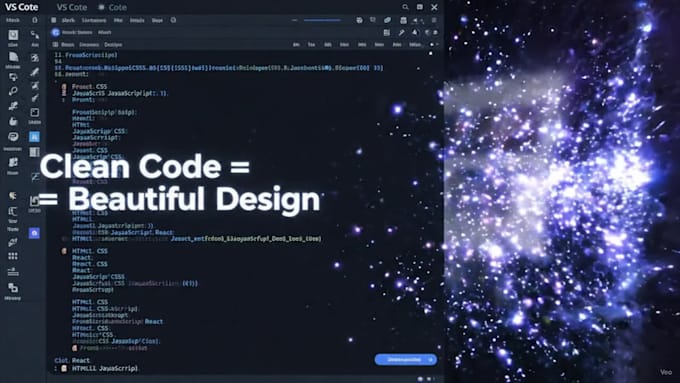Switch to the 'Destipe' tab

[x=113, y=45]
